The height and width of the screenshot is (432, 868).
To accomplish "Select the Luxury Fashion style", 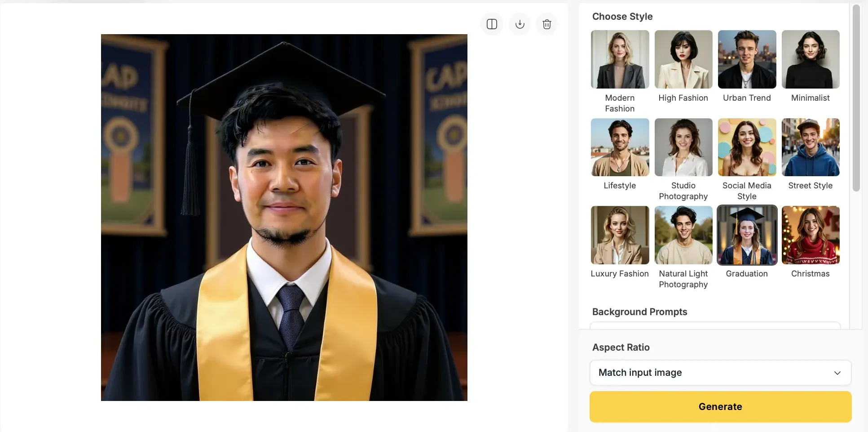I will (x=620, y=235).
